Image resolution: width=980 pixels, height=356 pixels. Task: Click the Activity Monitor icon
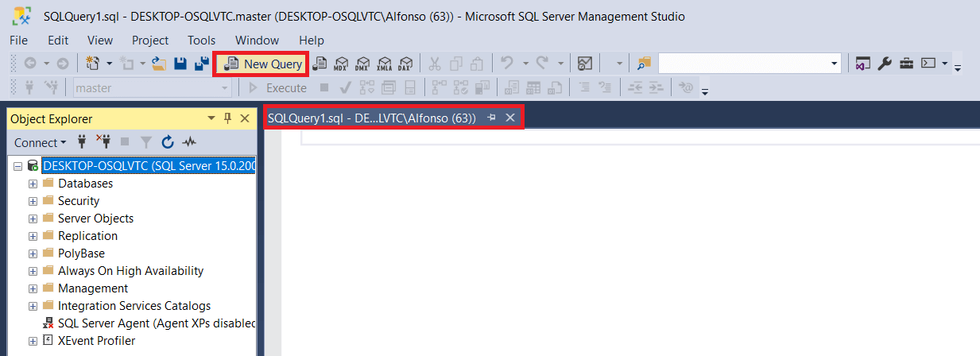585,64
